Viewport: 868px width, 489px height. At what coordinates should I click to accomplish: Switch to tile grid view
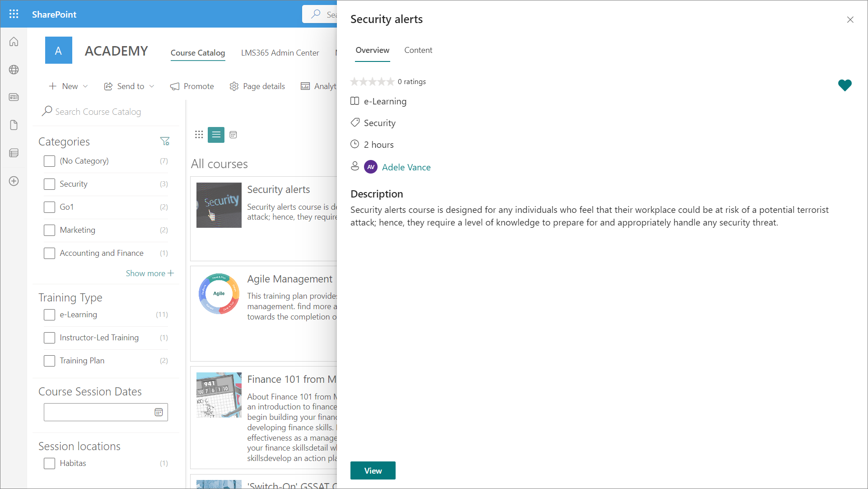tap(199, 135)
